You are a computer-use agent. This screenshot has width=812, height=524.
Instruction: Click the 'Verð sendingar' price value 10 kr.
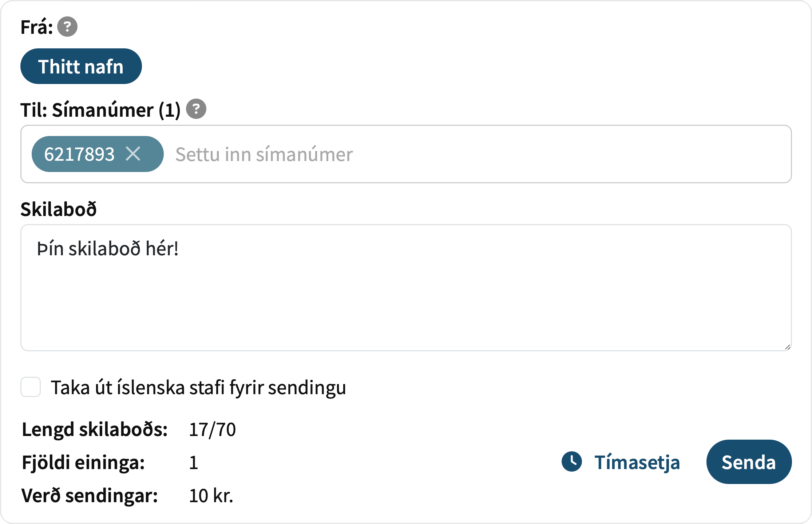click(211, 496)
